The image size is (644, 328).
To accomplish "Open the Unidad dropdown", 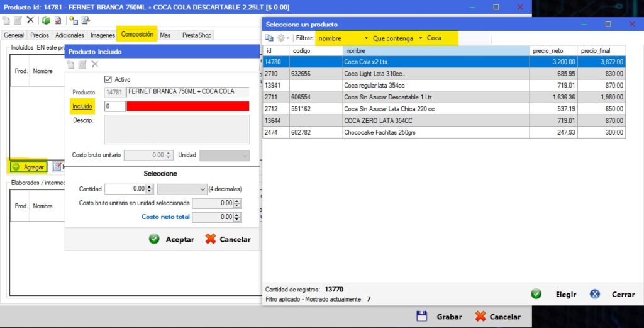I will pos(225,156).
